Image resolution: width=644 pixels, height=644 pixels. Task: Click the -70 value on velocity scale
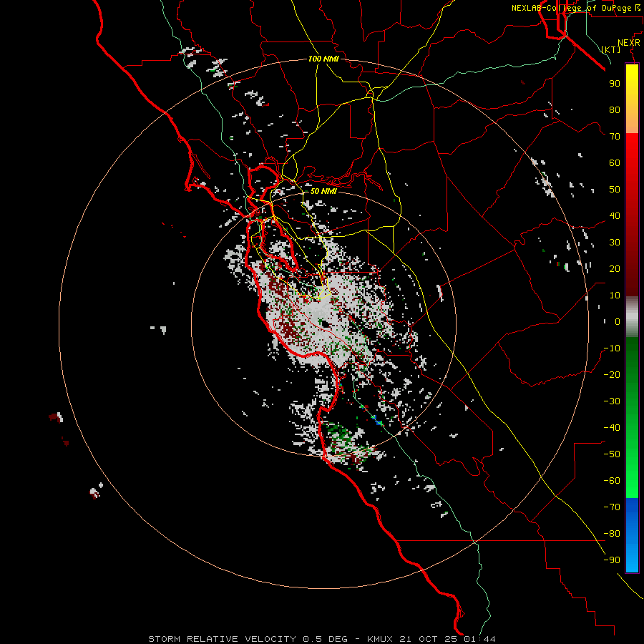[x=612, y=507]
